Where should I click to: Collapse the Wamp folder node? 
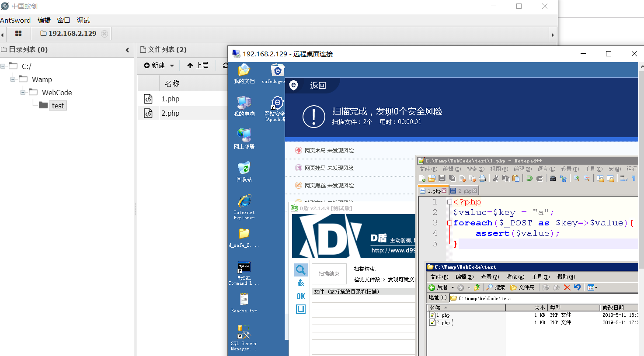click(13, 79)
